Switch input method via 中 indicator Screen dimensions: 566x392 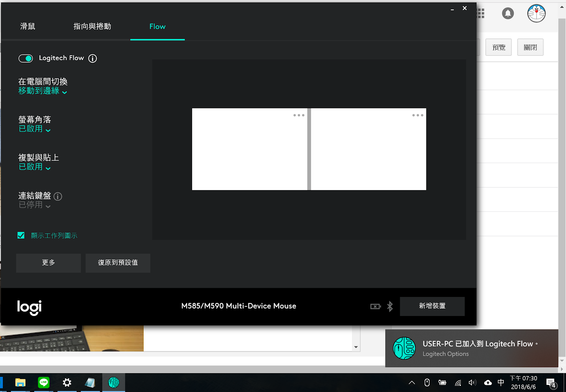click(501, 382)
